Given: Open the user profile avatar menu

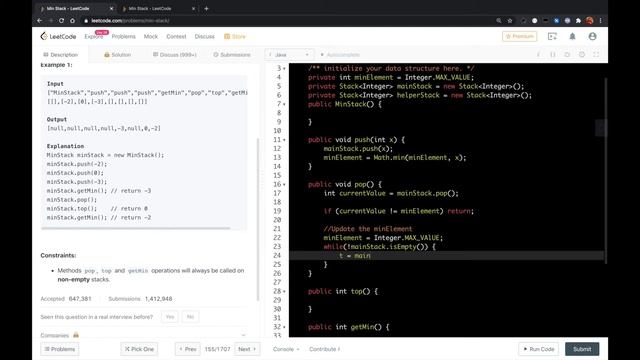Looking at the screenshot, I should point(592,36).
